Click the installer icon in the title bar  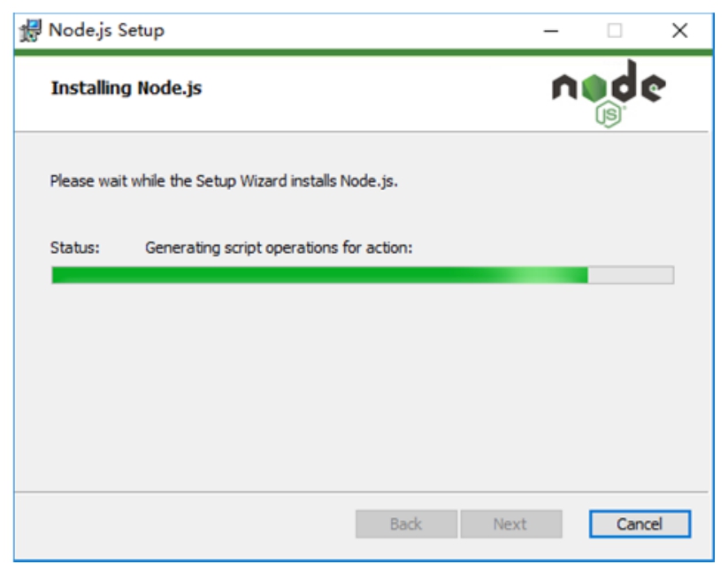coord(30,31)
